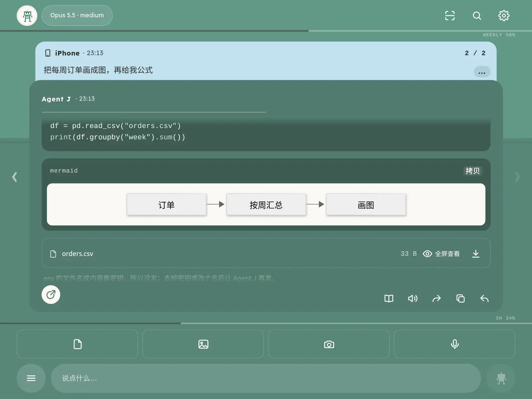Go to previous message with left chevron
532x399 pixels.
click(x=15, y=177)
